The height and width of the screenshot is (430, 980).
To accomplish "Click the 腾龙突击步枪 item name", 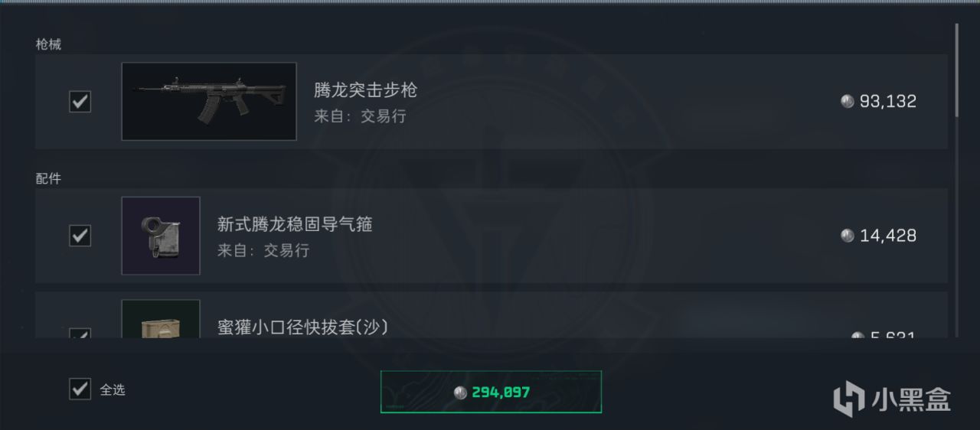I will click(x=365, y=90).
